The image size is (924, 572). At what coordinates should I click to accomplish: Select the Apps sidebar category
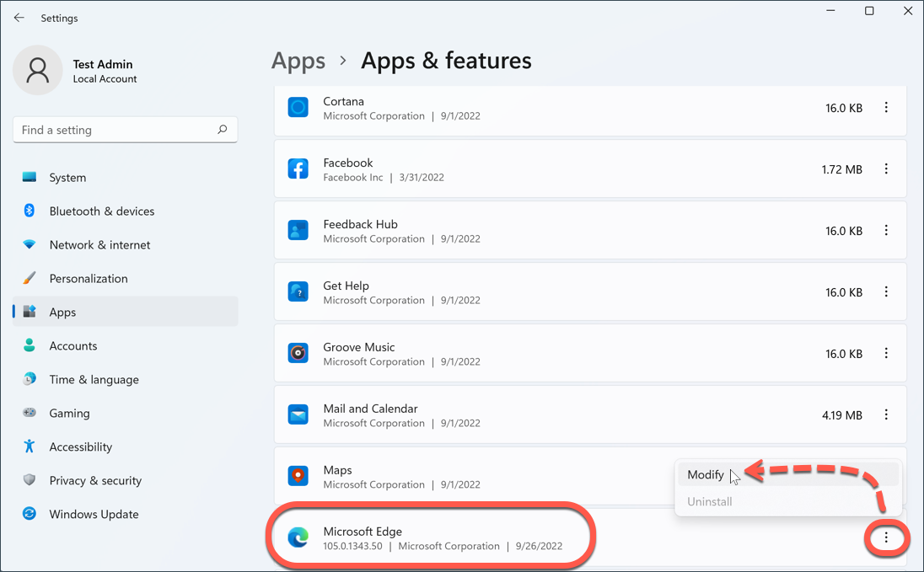pos(125,312)
